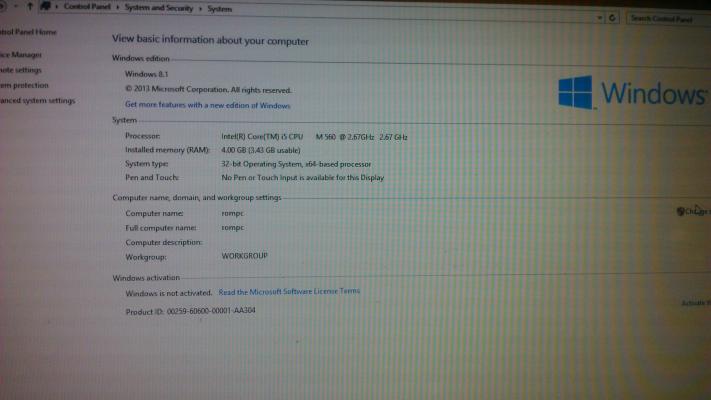Click the Control Panel icon in address bar

tap(45, 6)
